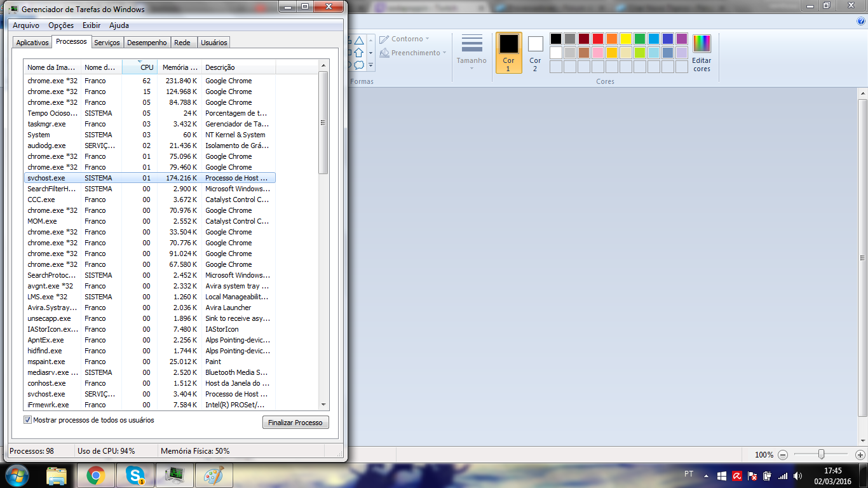Select the MOM.exe process row
This screenshot has width=868, height=488.
pos(150,221)
